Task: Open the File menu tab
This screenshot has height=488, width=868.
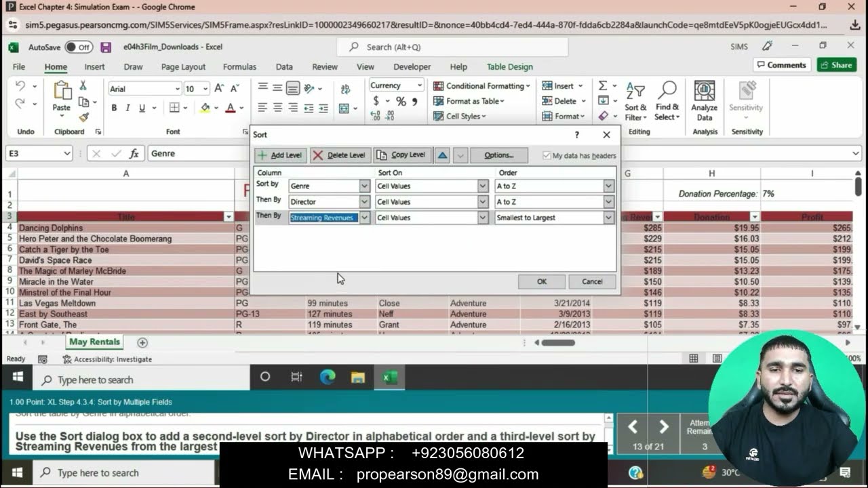Action: coord(19,67)
